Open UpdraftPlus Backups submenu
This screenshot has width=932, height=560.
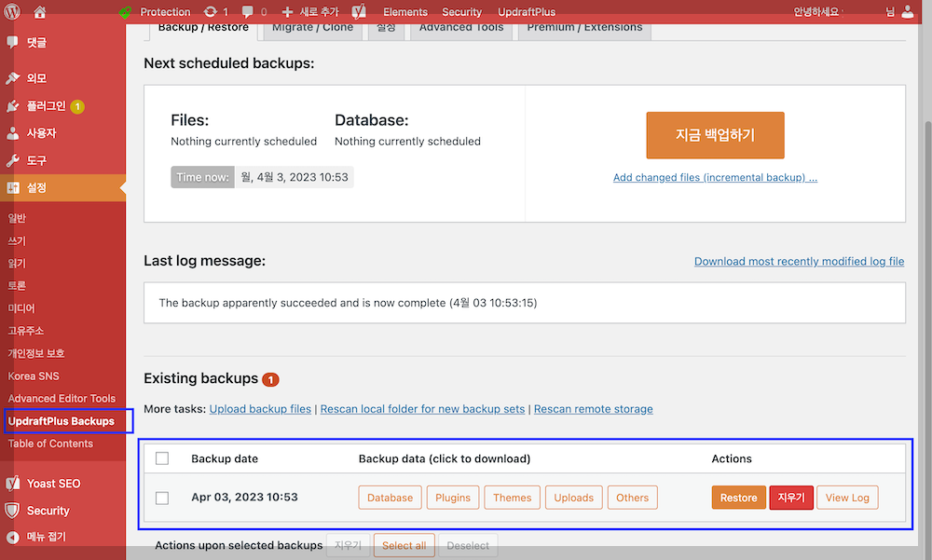coord(62,421)
